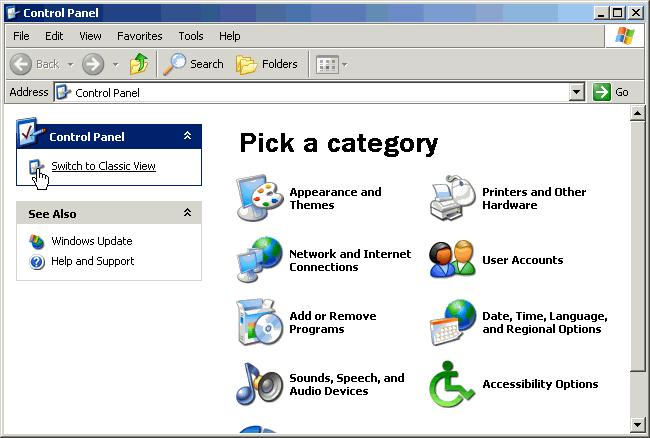Screen dimensions: 650x438
Task: Open the Appearance and Themes category icon
Action: pyautogui.click(x=259, y=198)
